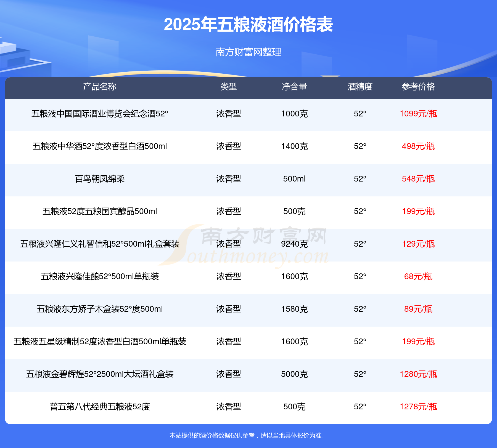Click the price 68元/瓶
Screen dimensions: 497x448
[418, 276]
